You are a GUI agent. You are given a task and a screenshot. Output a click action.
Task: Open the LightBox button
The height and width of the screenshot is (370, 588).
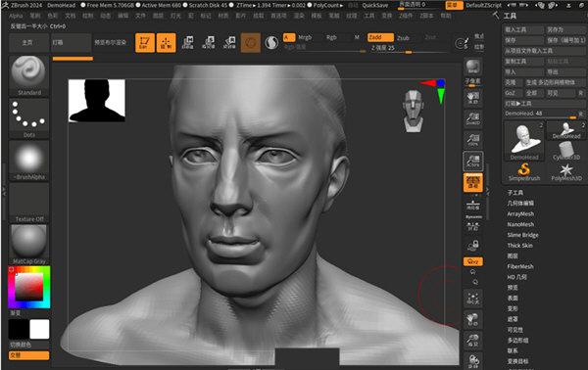[x=71, y=42]
